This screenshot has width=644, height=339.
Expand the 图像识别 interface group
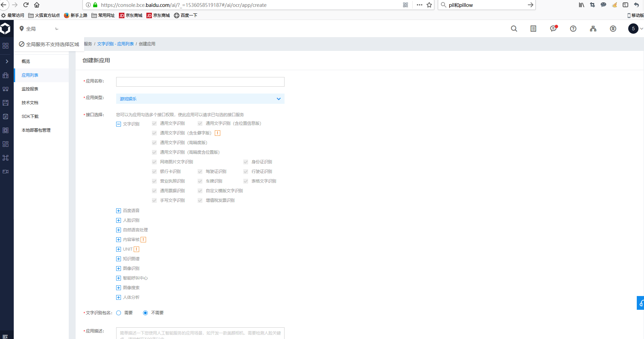coord(119,269)
